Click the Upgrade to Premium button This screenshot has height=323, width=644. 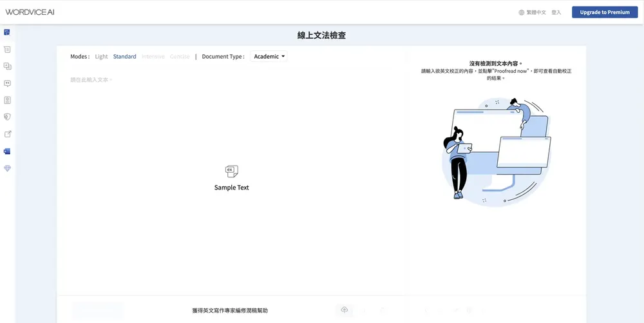pos(605,12)
